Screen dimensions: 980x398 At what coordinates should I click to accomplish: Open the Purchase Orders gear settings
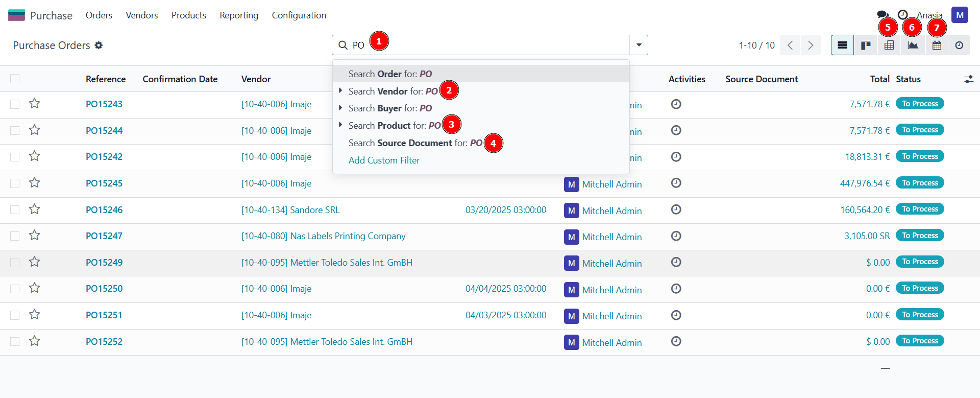click(x=99, y=45)
